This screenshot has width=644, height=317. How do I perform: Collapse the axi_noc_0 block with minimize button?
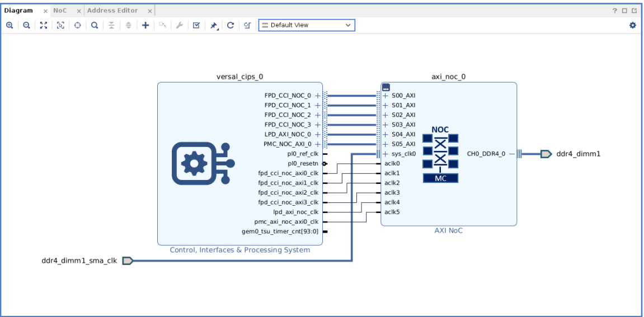pos(386,87)
